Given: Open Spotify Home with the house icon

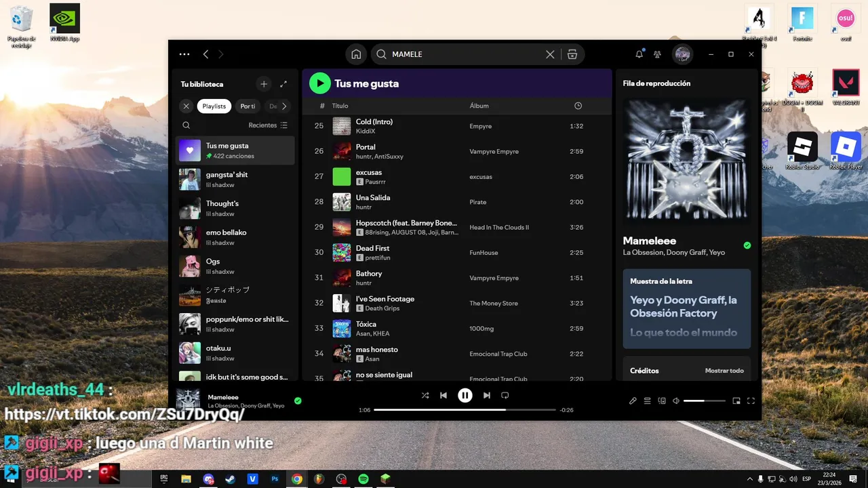Looking at the screenshot, I should click(x=356, y=54).
